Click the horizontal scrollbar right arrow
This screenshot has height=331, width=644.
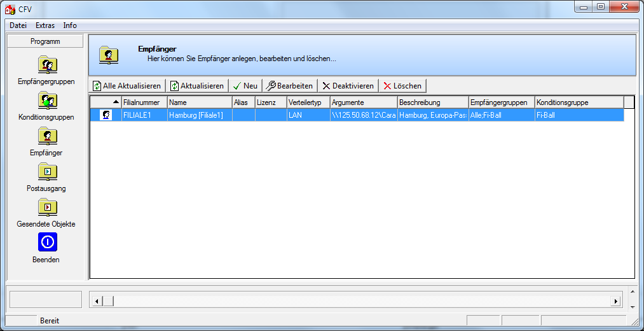(615, 301)
